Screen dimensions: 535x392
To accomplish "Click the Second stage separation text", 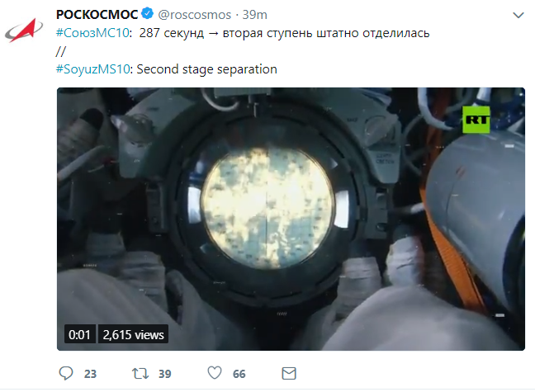I will pyautogui.click(x=206, y=69).
